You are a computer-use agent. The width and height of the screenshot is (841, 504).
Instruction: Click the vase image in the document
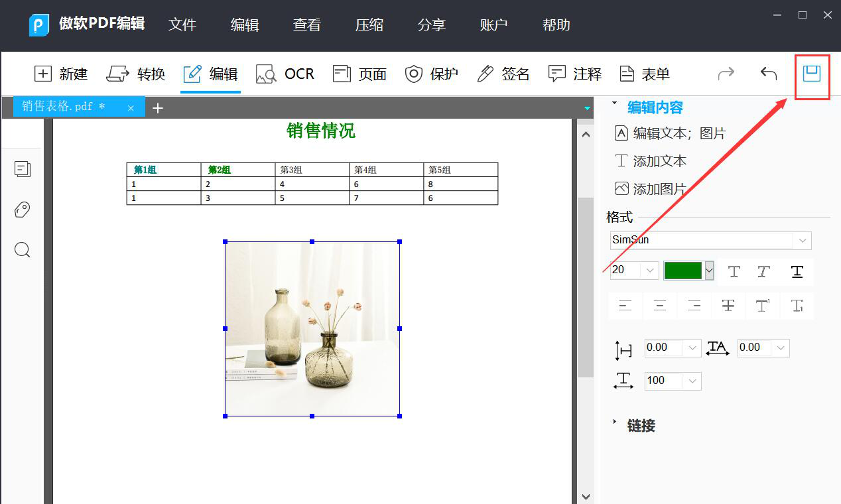(312, 329)
